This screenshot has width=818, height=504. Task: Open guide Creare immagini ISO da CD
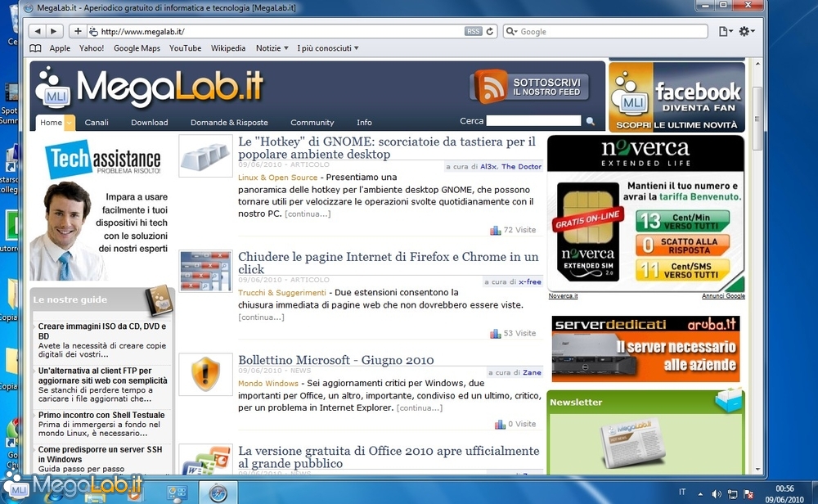(x=102, y=331)
